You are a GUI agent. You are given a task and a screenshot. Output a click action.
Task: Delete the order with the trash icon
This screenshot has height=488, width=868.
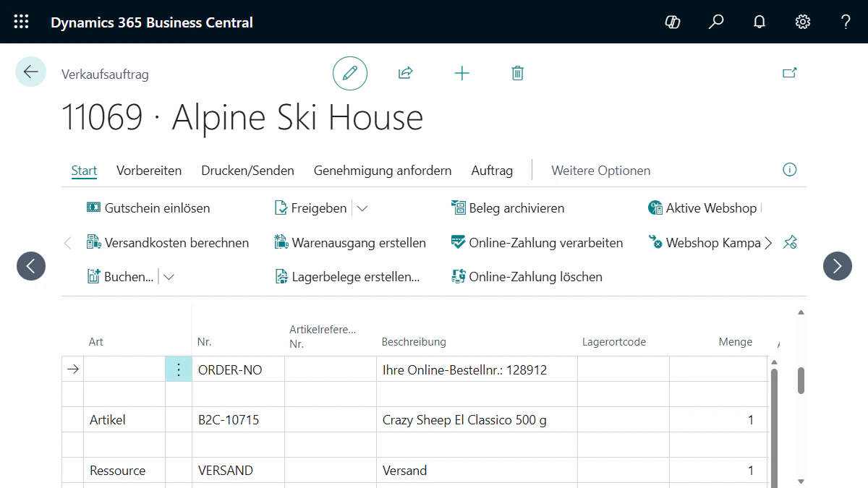coord(517,73)
